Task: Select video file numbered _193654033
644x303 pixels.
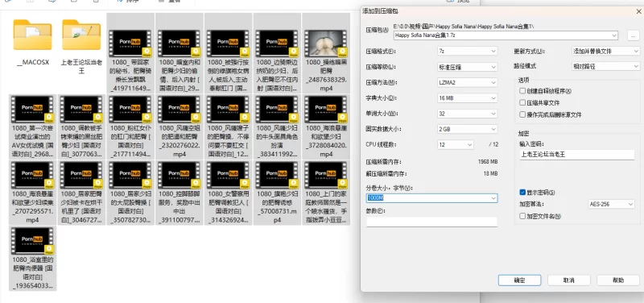Action: [32, 259]
